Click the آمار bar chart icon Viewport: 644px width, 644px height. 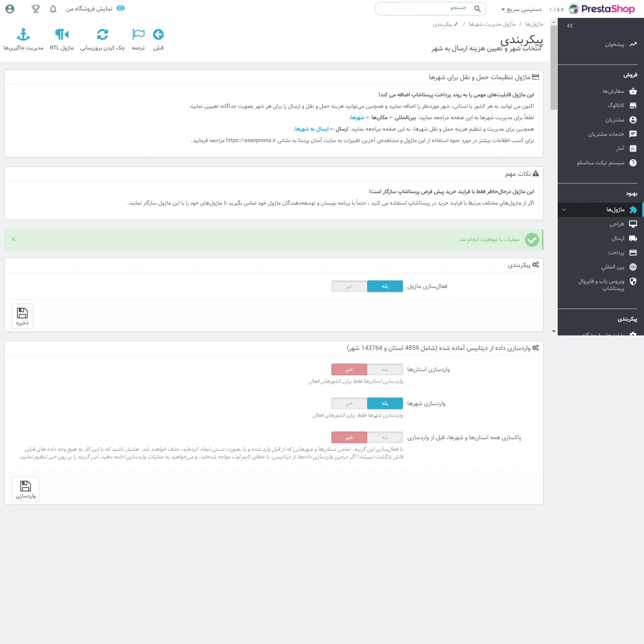pos(633,148)
